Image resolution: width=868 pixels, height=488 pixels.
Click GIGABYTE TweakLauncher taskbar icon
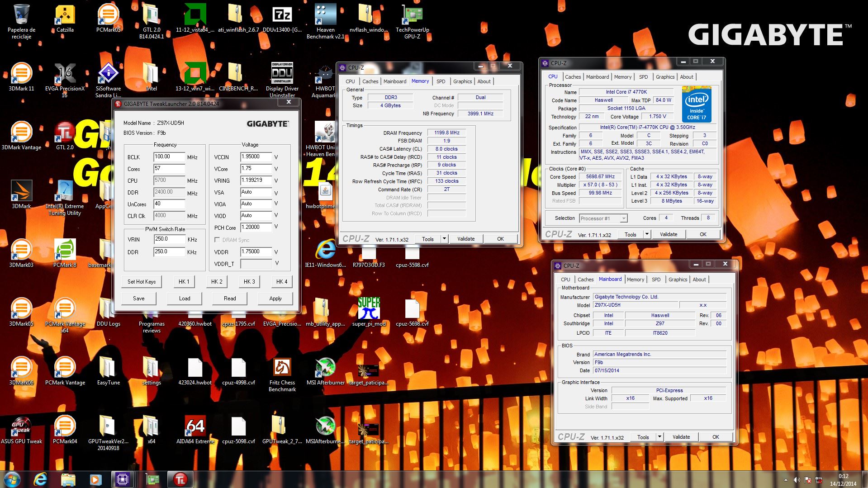tap(180, 479)
